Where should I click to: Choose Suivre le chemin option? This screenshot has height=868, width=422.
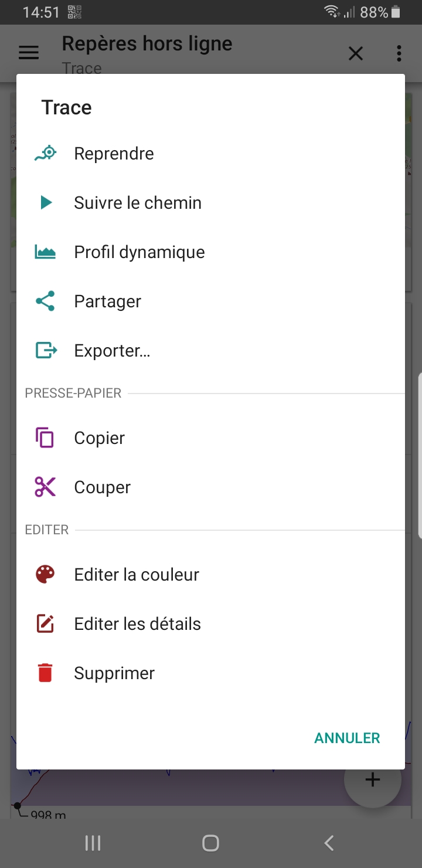tap(138, 203)
